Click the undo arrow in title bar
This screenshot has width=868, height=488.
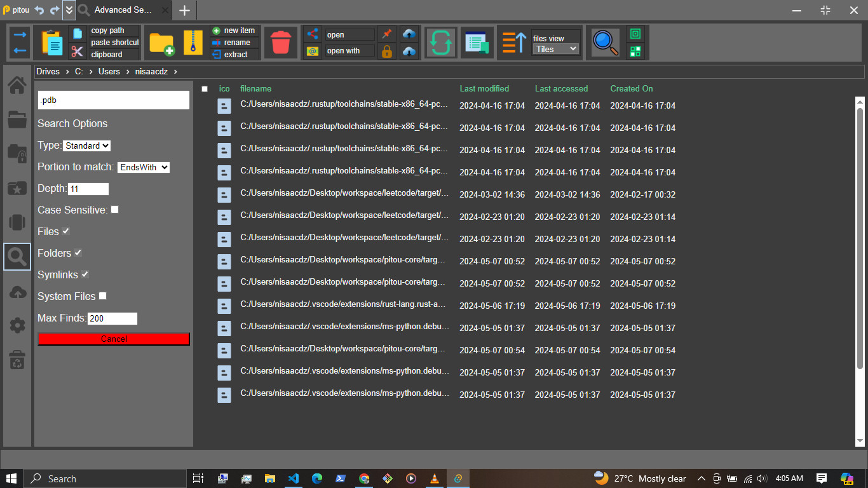tap(39, 10)
